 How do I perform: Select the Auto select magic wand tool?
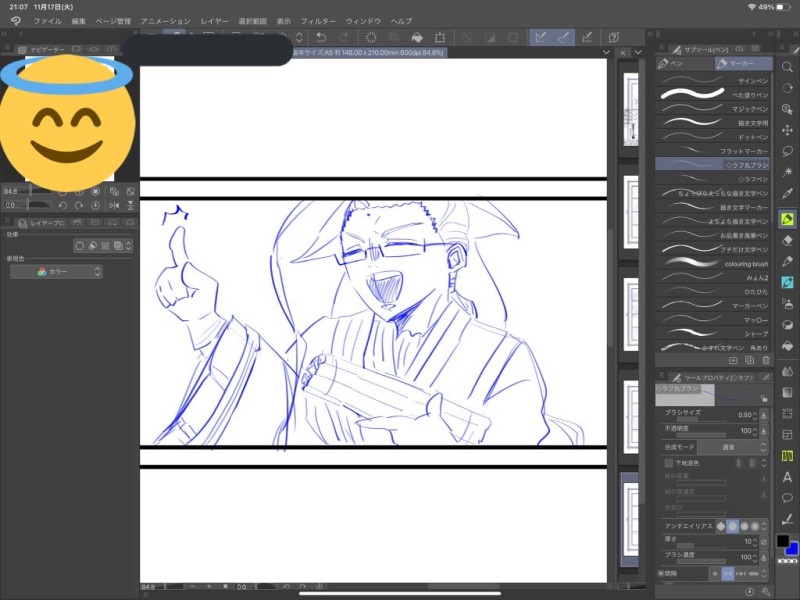(787, 172)
